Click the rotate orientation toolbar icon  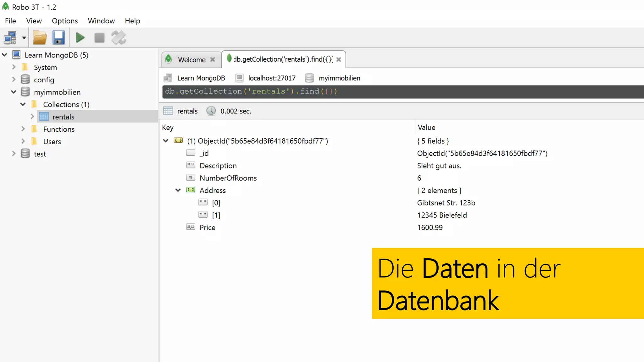coord(119,38)
